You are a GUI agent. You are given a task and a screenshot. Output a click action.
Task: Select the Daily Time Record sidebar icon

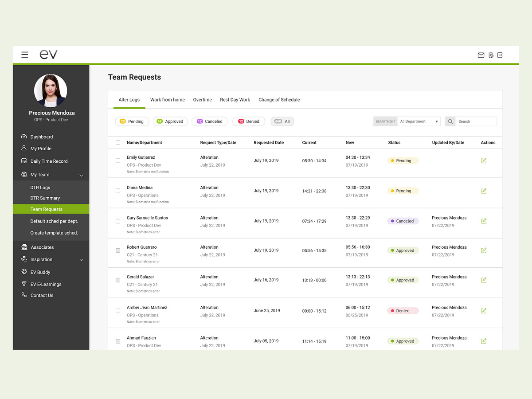24,161
